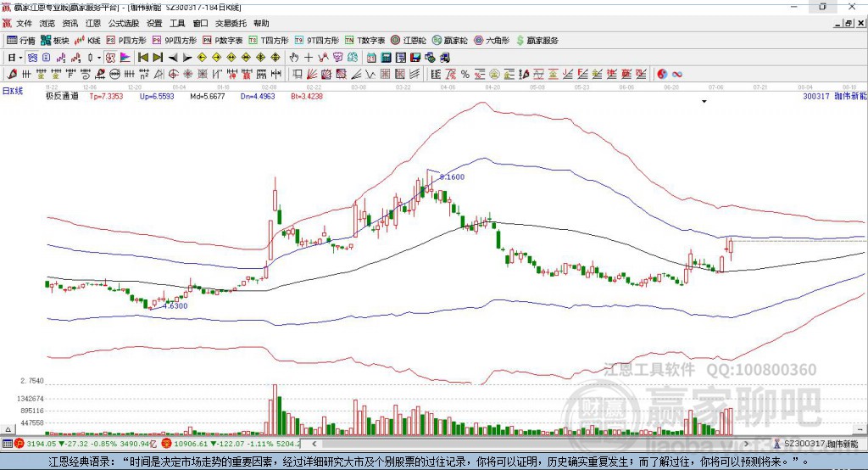Restore the inner chart window

click(x=849, y=23)
